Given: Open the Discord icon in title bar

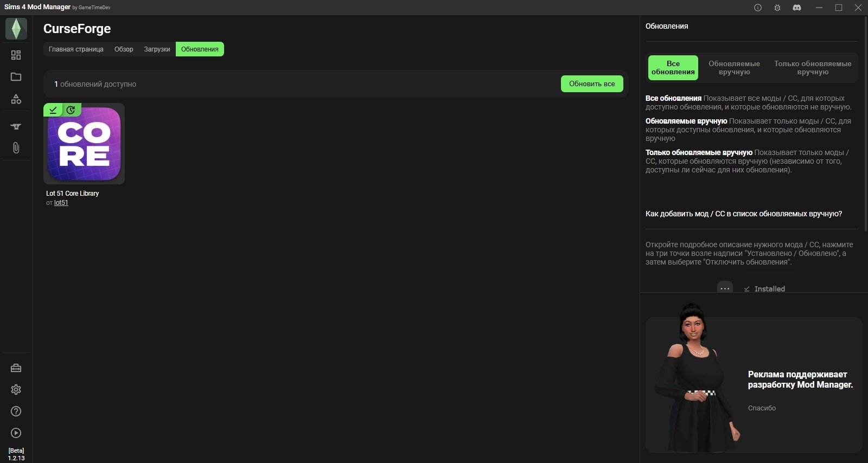Looking at the screenshot, I should 797,8.
